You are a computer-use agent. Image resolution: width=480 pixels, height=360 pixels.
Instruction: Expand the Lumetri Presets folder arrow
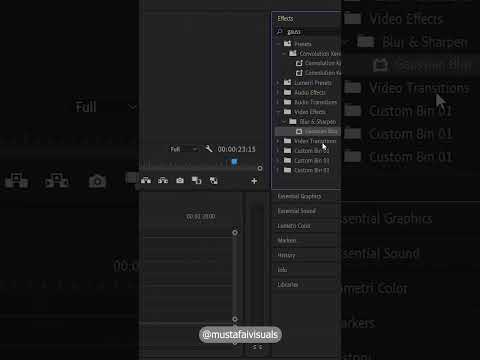[x=278, y=83]
